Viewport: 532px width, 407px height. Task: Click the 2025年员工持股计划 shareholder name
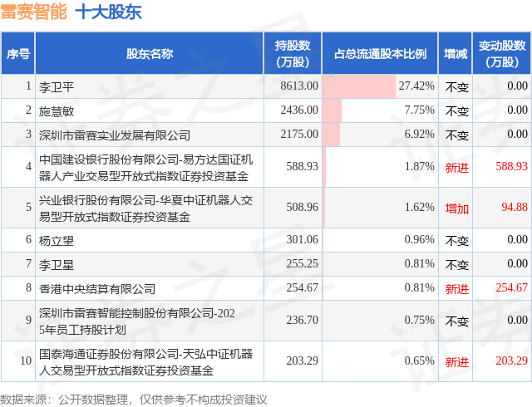[x=136, y=321]
